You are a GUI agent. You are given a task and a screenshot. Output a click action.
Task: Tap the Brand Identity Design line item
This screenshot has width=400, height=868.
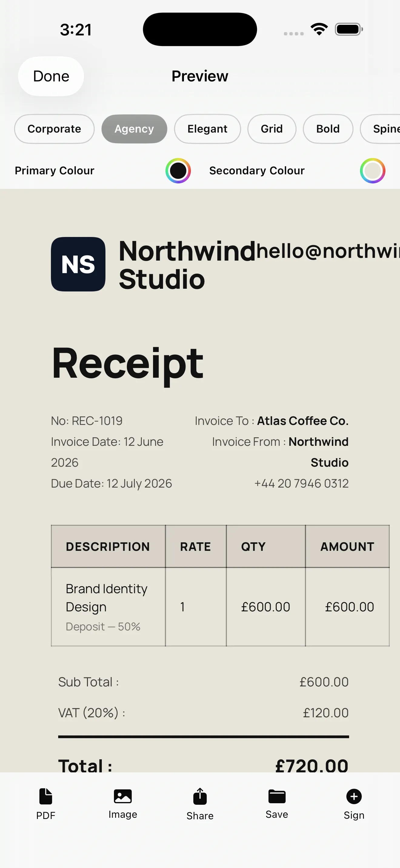pyautogui.click(x=106, y=597)
